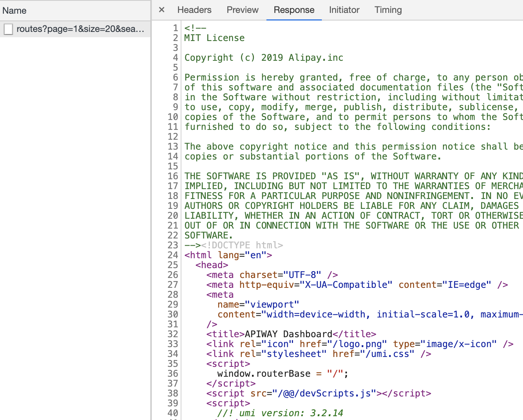This screenshot has height=420, width=523.
Task: Select the Response tab
Action: pyautogui.click(x=294, y=10)
